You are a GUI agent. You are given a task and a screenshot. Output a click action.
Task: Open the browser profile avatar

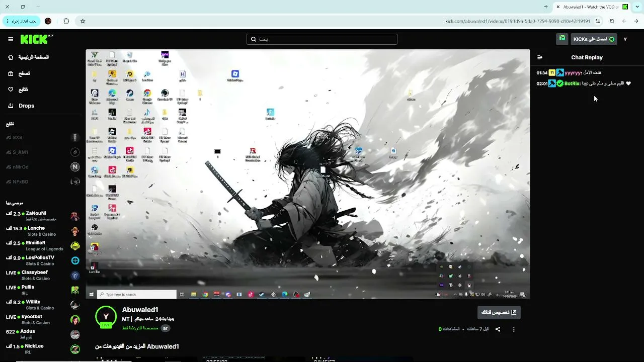pyautogui.click(x=48, y=21)
